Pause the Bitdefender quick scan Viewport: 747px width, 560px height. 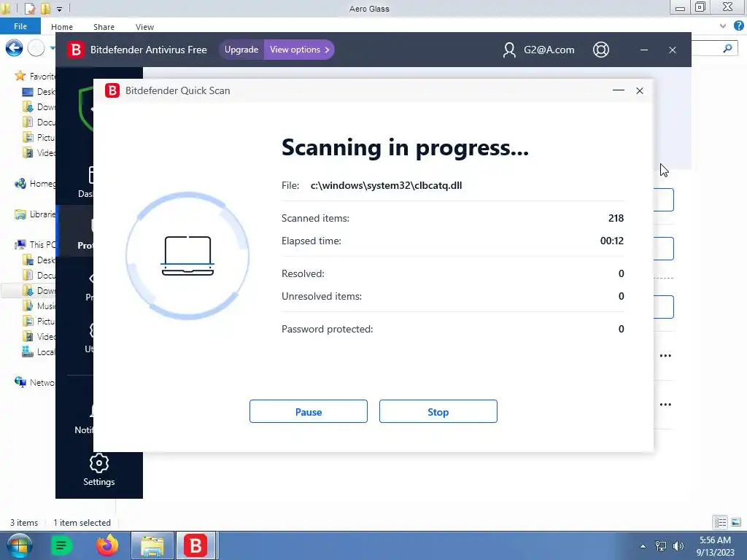click(x=309, y=411)
